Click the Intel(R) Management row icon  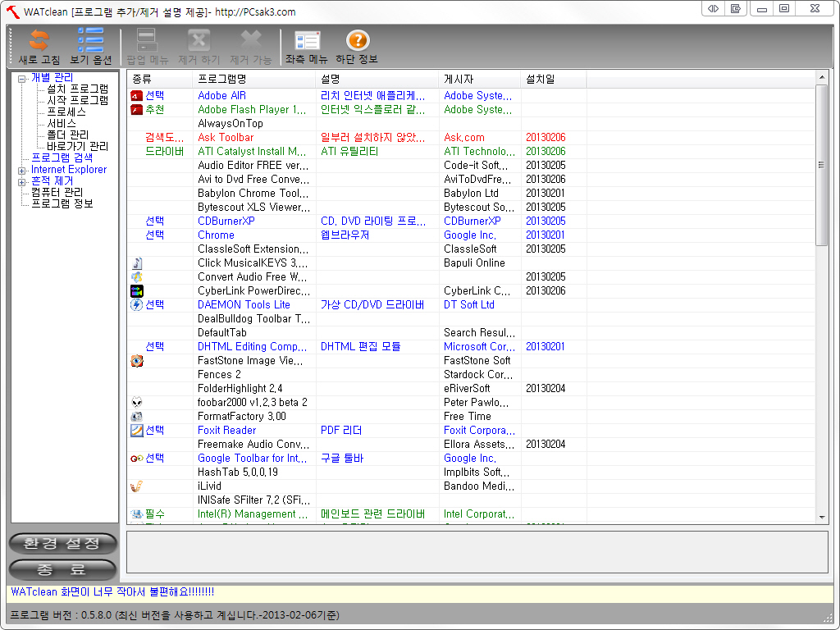[137, 514]
